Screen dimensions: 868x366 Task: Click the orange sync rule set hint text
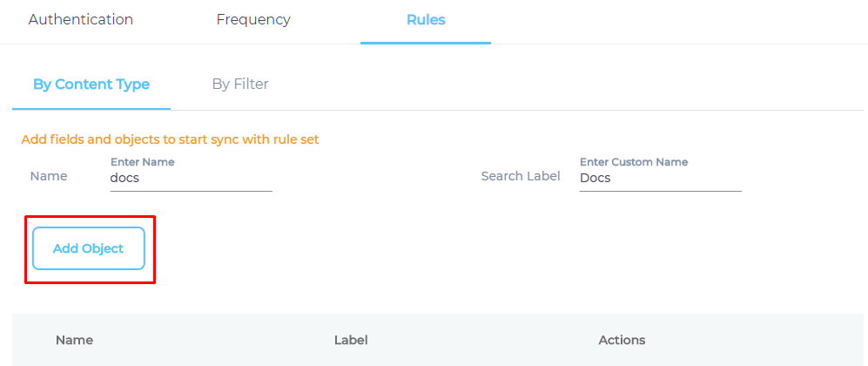click(x=170, y=139)
